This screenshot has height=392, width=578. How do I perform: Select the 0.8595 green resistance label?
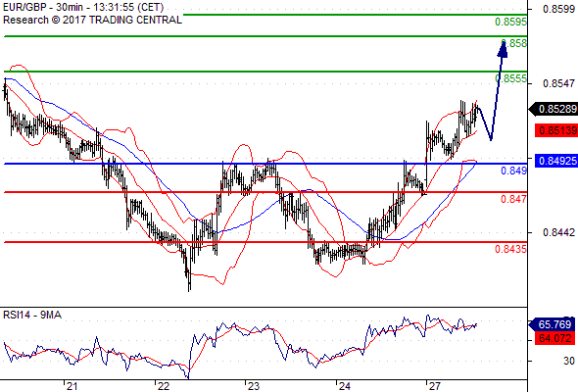(510, 22)
